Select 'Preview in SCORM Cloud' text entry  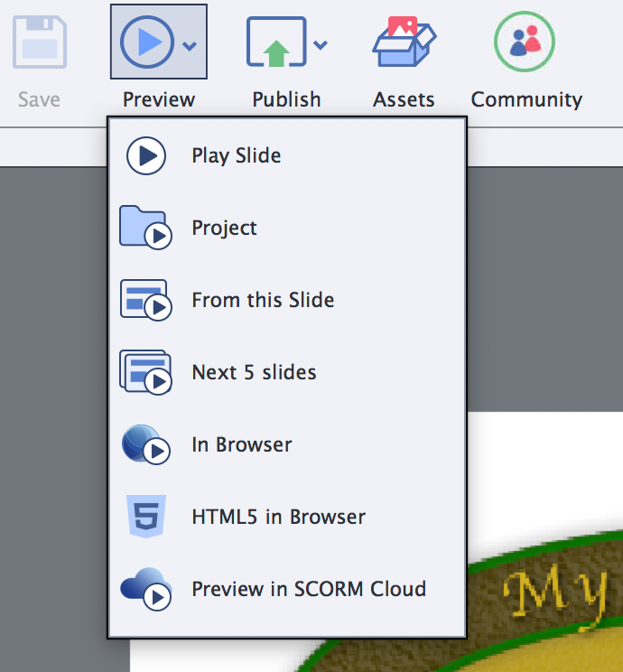[x=308, y=589]
